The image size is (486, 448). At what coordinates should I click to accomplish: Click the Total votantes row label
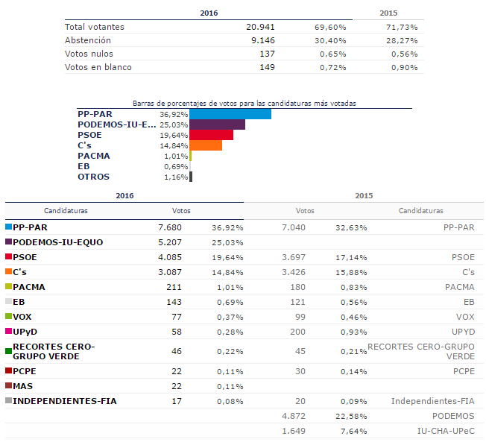coord(95,27)
